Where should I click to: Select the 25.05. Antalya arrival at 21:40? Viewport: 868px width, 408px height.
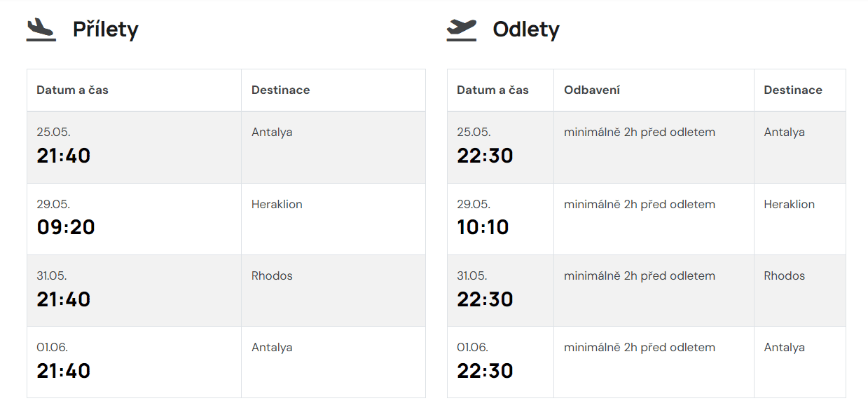point(64,156)
